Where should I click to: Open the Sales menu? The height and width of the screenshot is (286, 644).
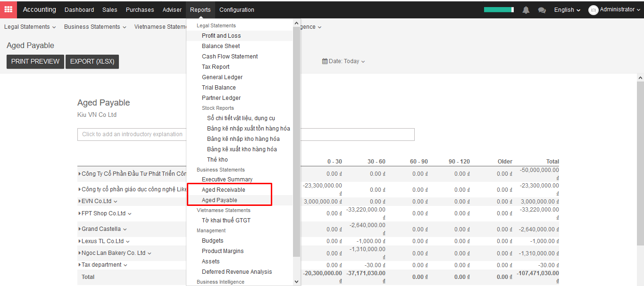(x=110, y=9)
